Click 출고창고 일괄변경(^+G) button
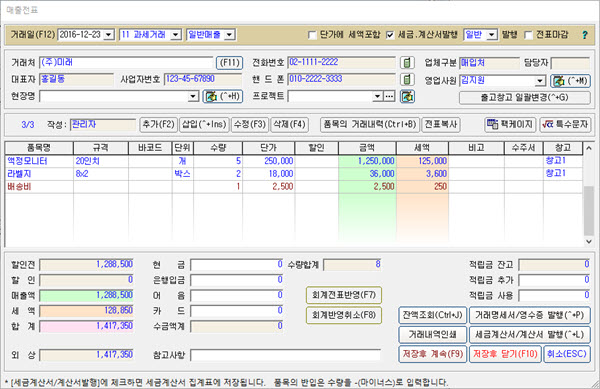Screen dimensions: 600x389 tap(524, 98)
